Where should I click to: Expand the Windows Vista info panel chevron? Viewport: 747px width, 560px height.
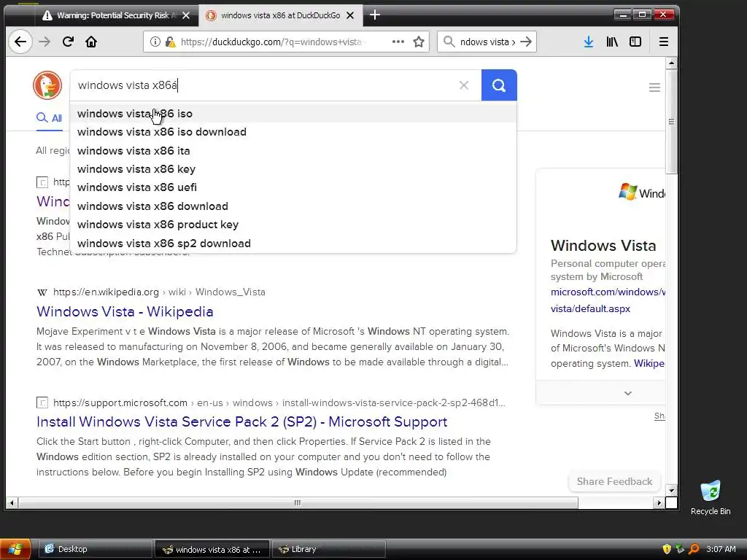point(628,393)
